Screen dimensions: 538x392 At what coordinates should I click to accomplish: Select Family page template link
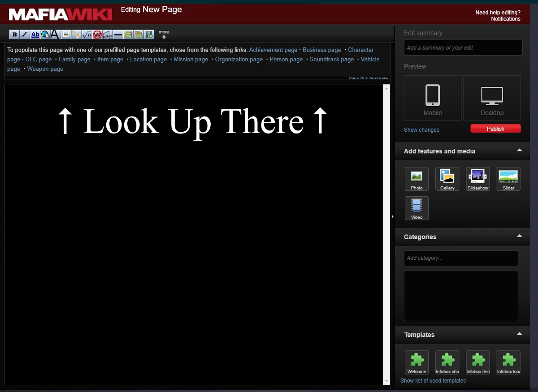(74, 59)
